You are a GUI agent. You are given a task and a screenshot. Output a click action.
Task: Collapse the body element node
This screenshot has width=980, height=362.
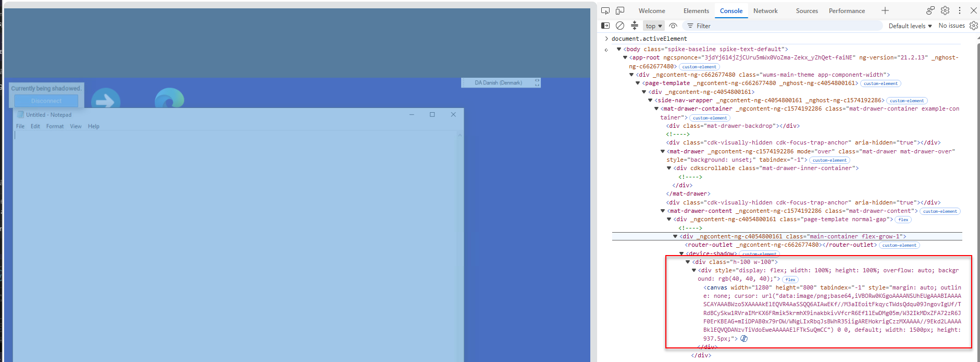coord(619,49)
